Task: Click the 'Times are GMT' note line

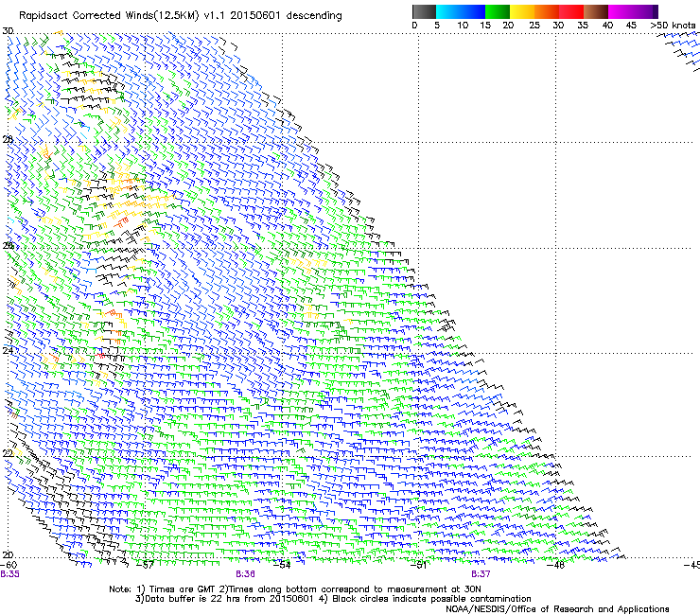Action: tap(294, 589)
